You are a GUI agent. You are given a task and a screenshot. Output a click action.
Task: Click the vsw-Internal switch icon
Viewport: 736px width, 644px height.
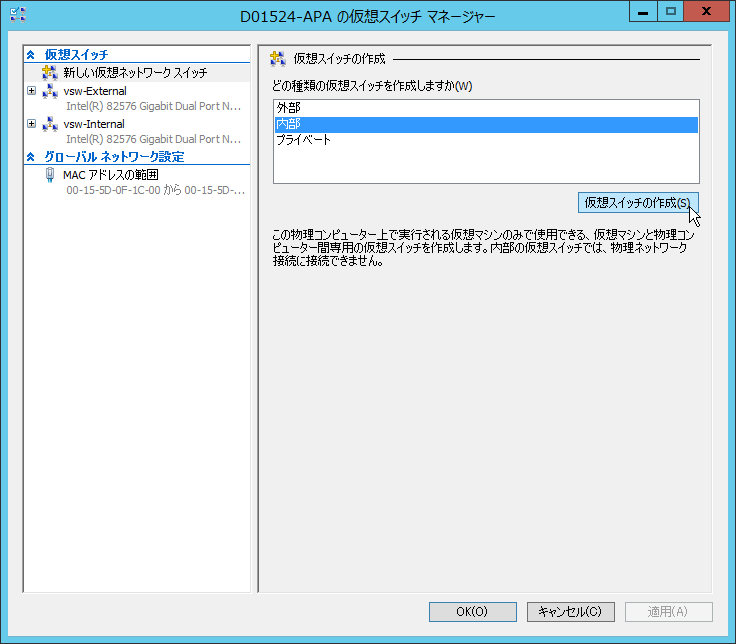point(50,124)
